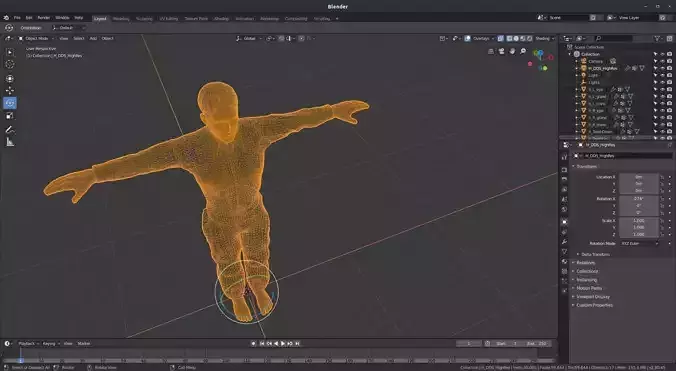Click the outliner editor type icon
Screen dimensions: 676x371
point(568,38)
